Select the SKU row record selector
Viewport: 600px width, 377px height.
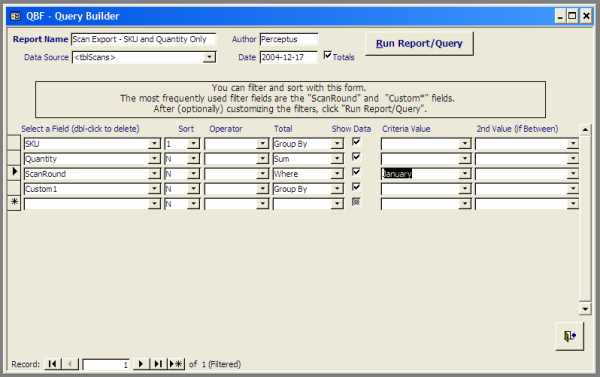pos(14,143)
